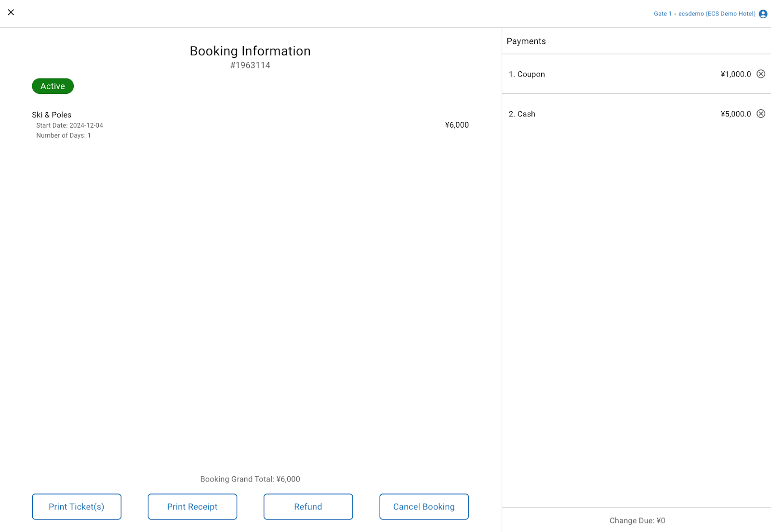771x532 pixels.
Task: Click the booking number #1963114
Action: 250,65
